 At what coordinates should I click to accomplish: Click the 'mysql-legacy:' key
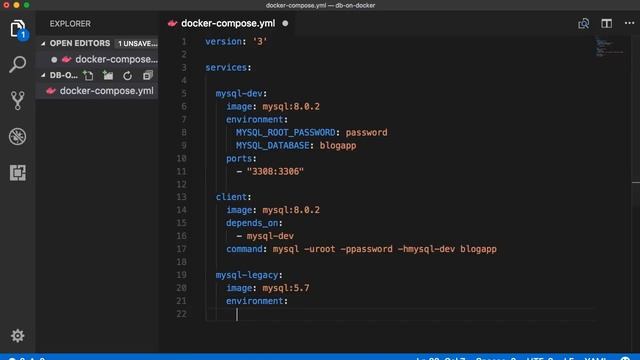249,275
